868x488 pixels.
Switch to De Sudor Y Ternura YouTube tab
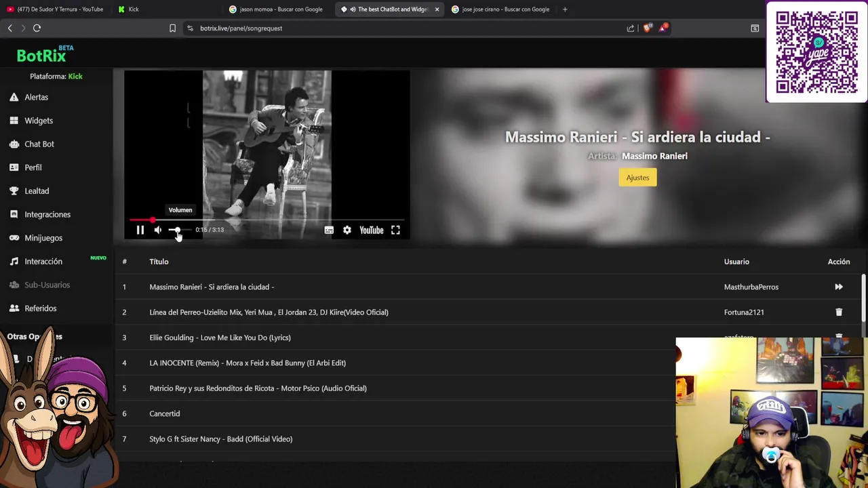point(55,9)
